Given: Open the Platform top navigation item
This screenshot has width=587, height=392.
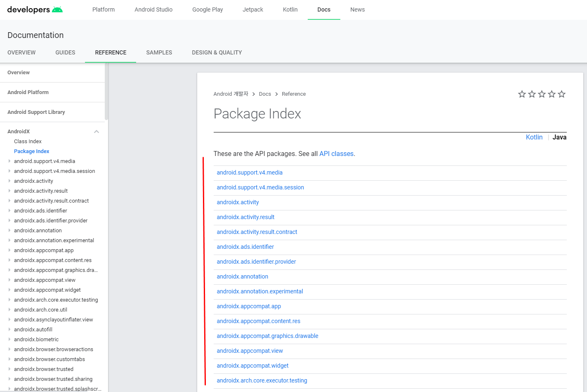Looking at the screenshot, I should tap(104, 9).
